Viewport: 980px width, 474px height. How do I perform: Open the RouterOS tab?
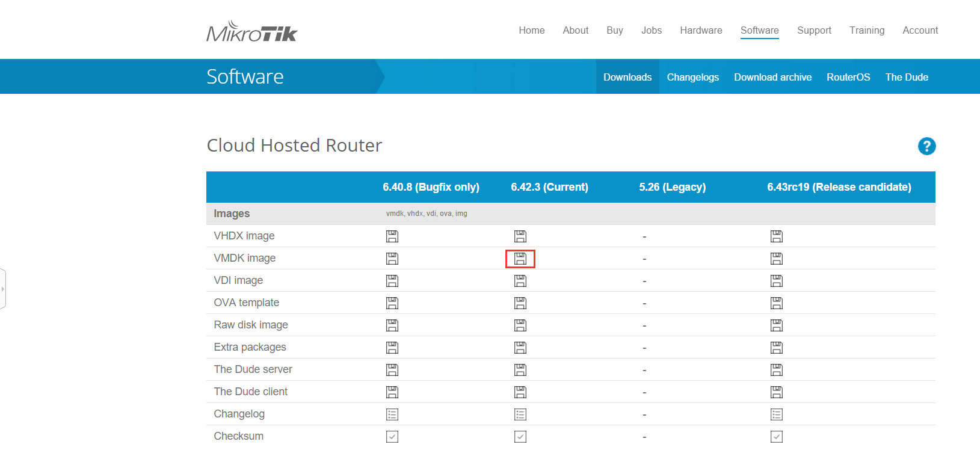click(848, 76)
